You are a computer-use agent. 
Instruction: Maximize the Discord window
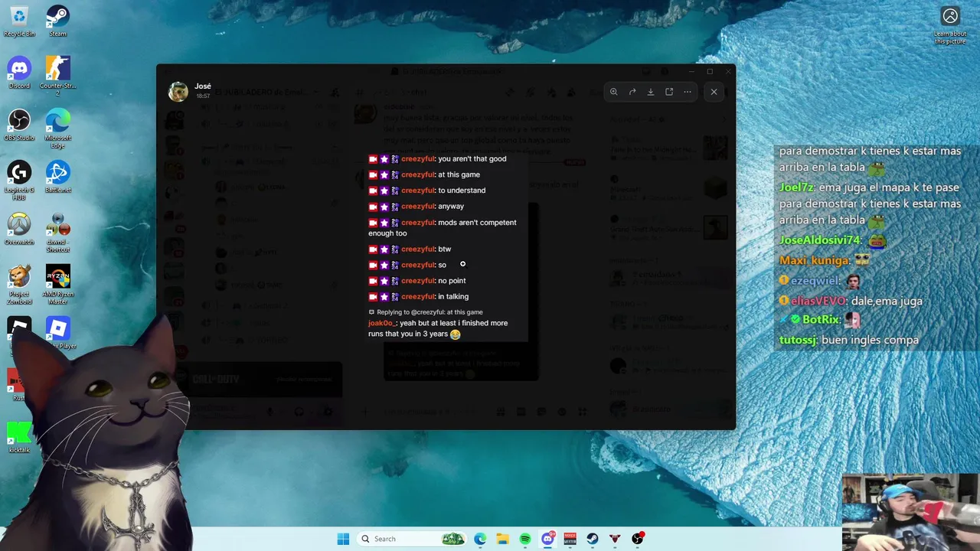click(710, 71)
